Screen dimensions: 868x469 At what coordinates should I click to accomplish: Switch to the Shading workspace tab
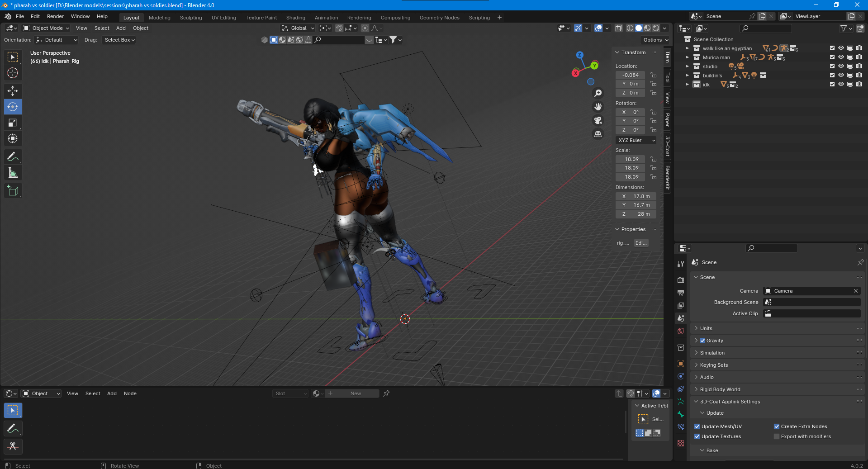(x=296, y=18)
